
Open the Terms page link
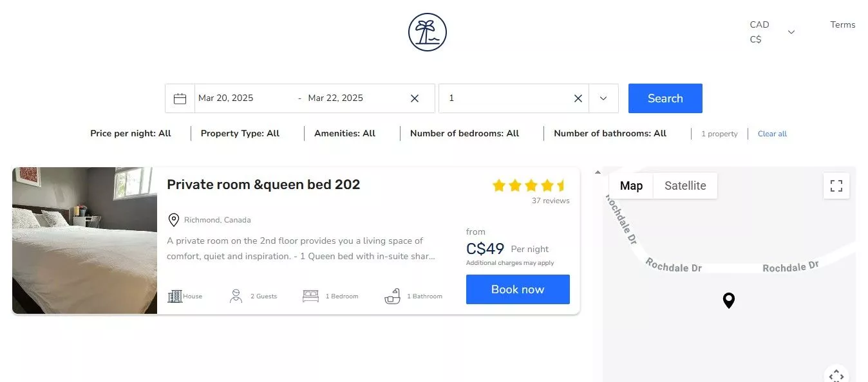[842, 25]
